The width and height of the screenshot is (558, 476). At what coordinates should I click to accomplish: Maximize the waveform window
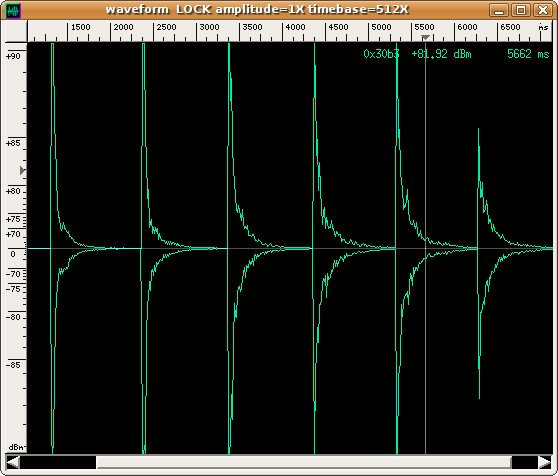521,10
